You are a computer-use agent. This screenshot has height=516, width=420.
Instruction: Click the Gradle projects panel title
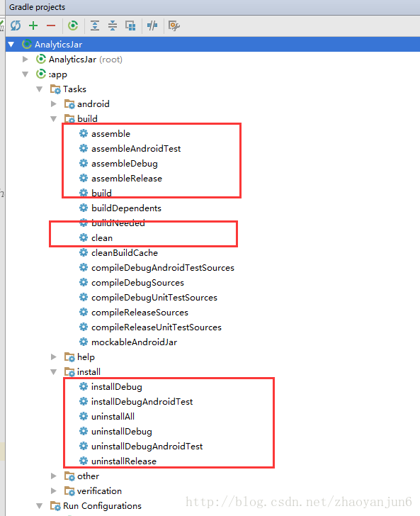[x=37, y=7]
